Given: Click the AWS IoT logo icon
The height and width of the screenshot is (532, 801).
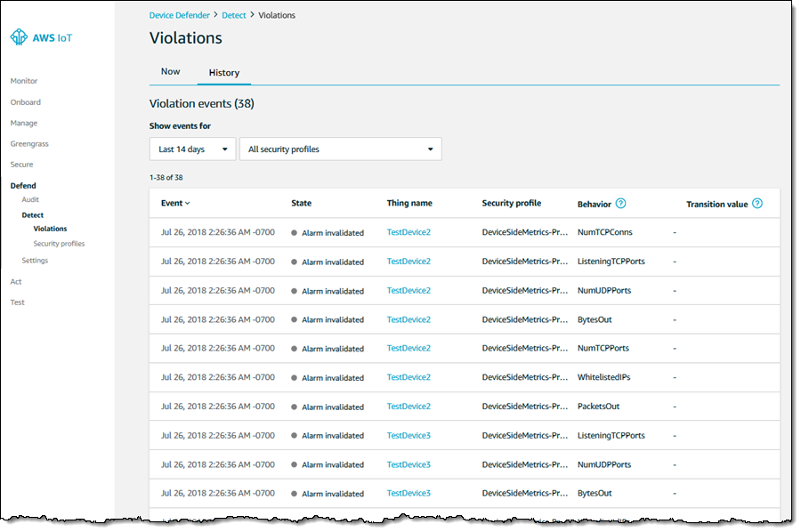Looking at the screenshot, I should (19, 38).
